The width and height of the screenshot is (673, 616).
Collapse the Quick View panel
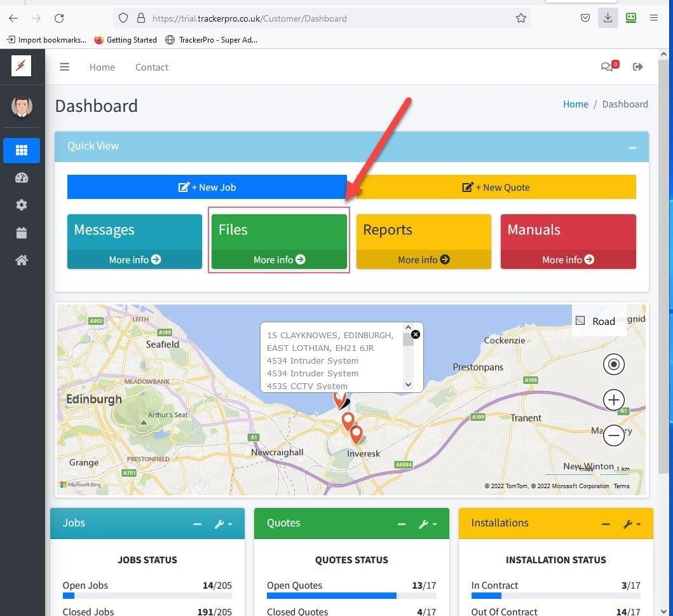(x=632, y=147)
